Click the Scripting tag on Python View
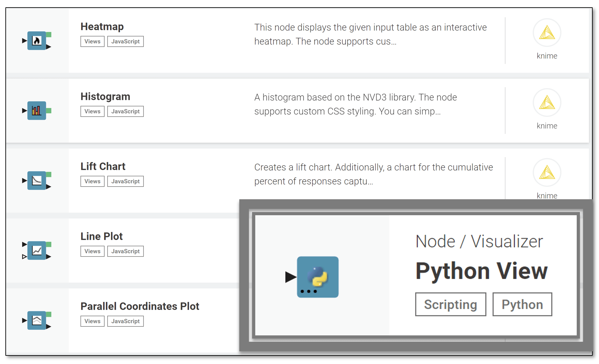The width and height of the screenshot is (599, 364). 450,304
